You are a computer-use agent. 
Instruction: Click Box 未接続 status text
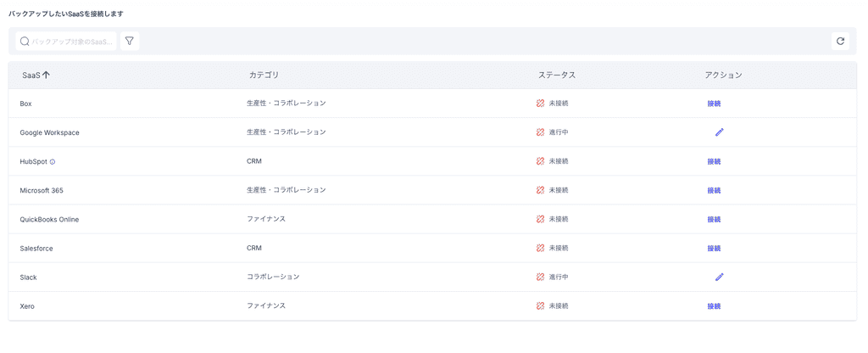coord(559,104)
